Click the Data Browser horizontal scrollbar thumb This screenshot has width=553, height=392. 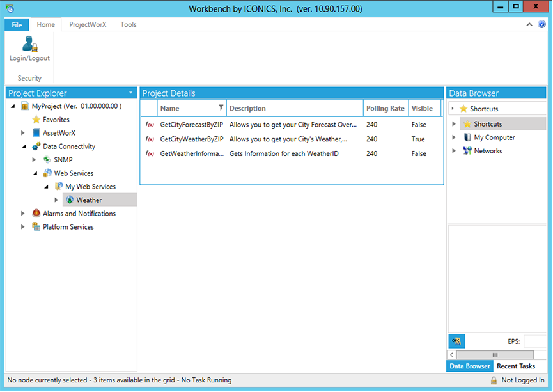[x=494, y=355]
